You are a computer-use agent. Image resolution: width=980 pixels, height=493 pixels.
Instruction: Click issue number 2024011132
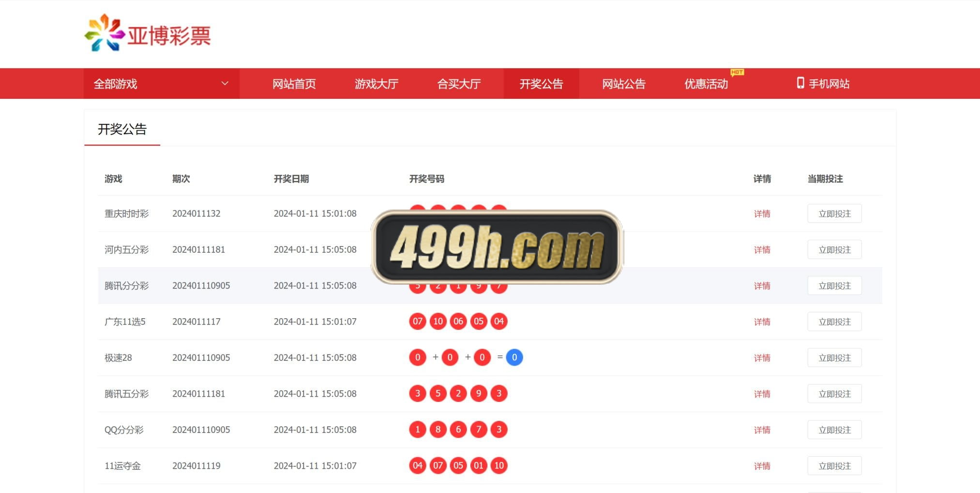click(196, 214)
